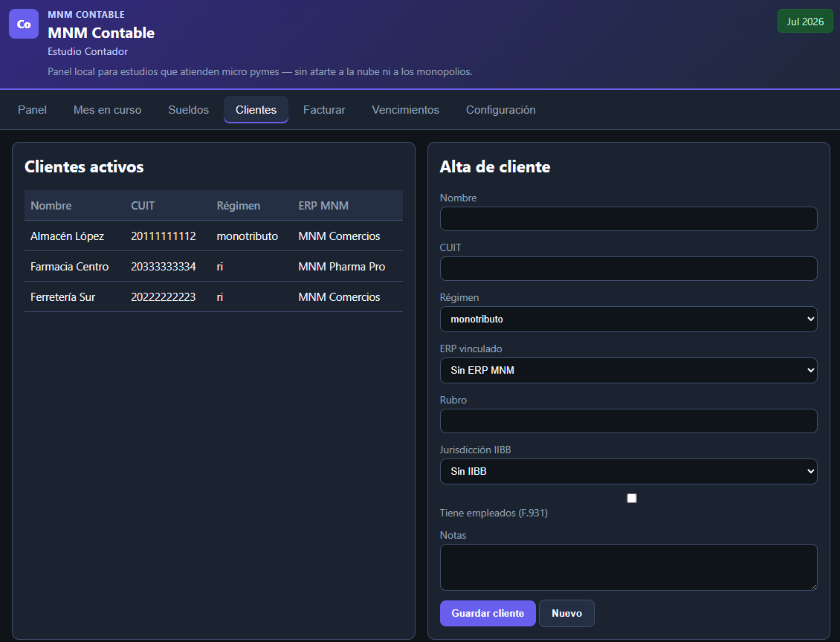Toggle the Tiene empleados (F.931) checkbox
The image size is (840, 642).
(x=632, y=498)
